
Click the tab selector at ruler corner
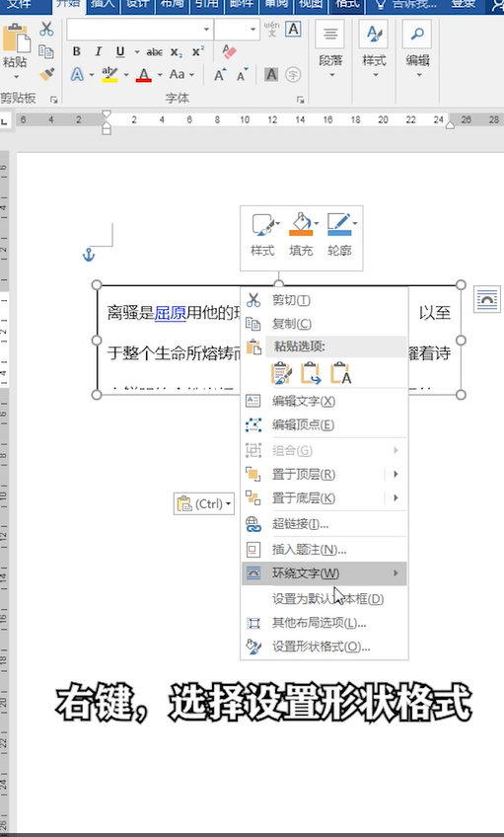[5, 121]
